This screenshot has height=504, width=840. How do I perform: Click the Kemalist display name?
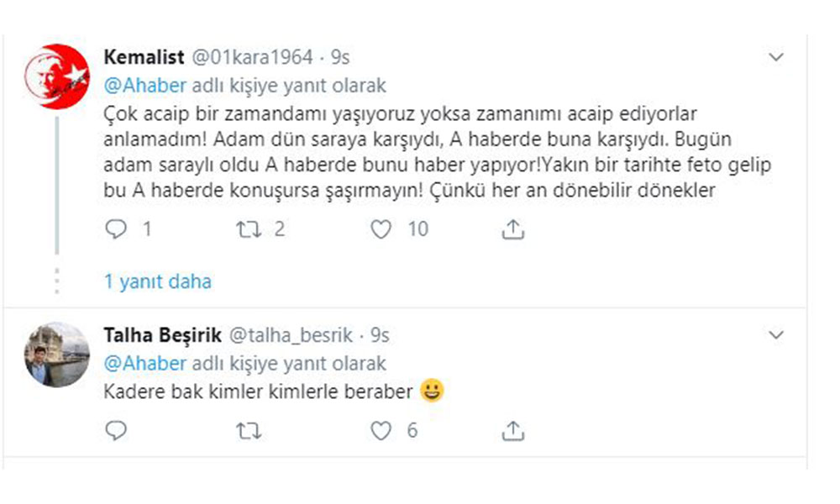(143, 57)
